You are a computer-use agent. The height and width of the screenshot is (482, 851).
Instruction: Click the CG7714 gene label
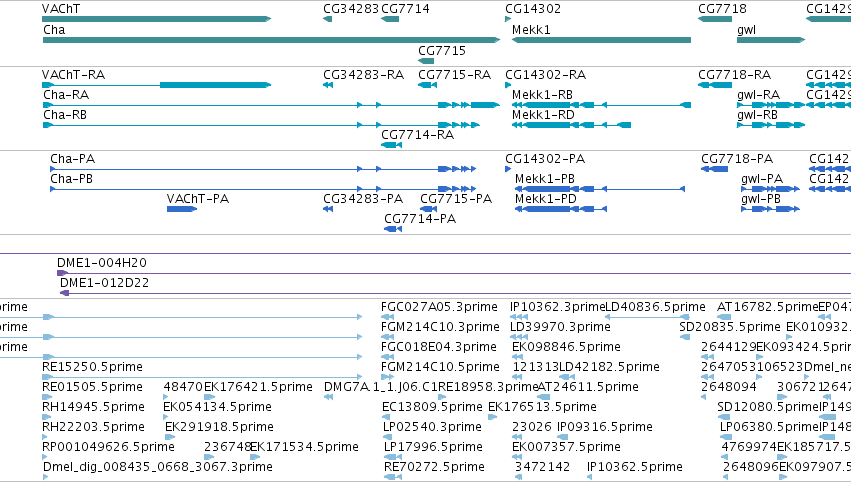click(405, 9)
